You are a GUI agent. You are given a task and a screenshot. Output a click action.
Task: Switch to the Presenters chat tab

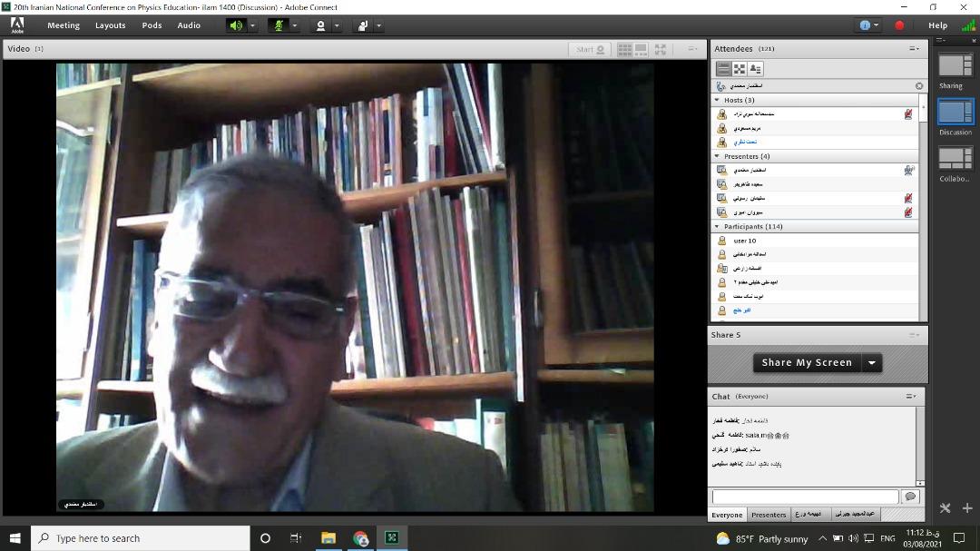tap(769, 515)
